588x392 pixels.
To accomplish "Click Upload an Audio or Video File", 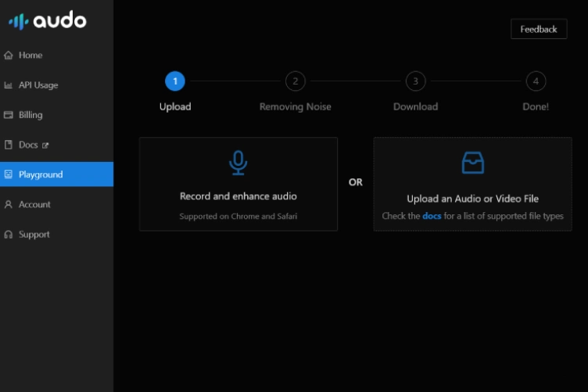I will (472, 184).
